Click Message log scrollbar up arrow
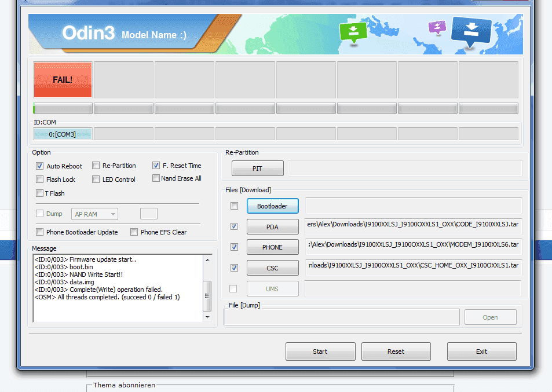Screen dimensions: 552x392 [207, 259]
